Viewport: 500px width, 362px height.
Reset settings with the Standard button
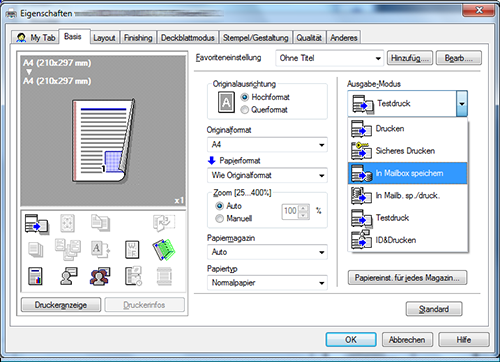click(434, 309)
